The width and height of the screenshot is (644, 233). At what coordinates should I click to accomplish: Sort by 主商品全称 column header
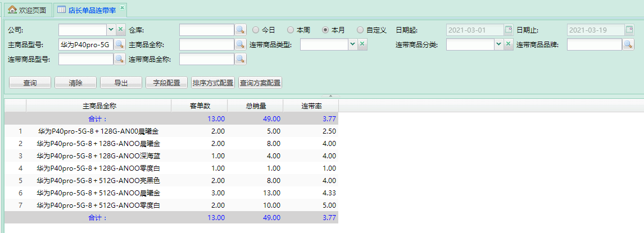click(98, 106)
